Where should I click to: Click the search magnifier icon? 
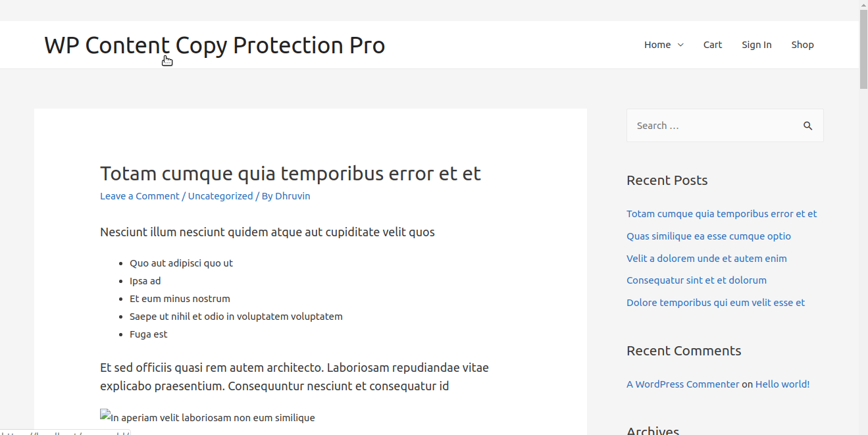coord(807,126)
